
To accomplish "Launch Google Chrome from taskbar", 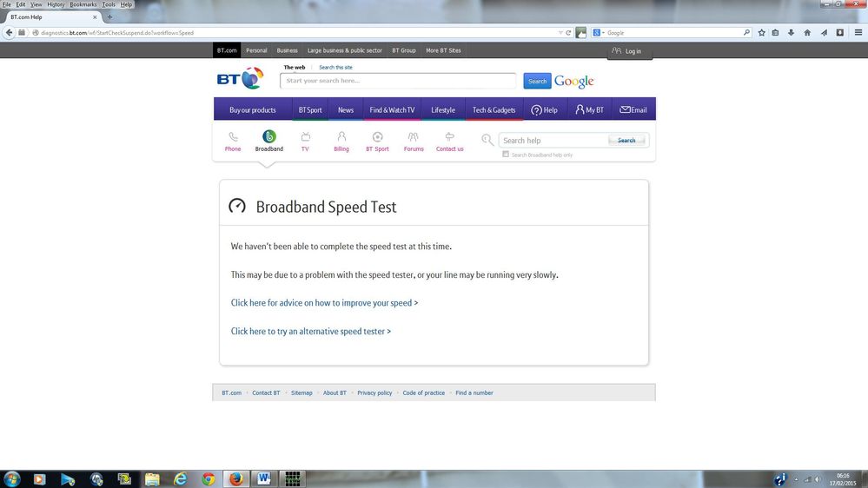I will click(209, 478).
